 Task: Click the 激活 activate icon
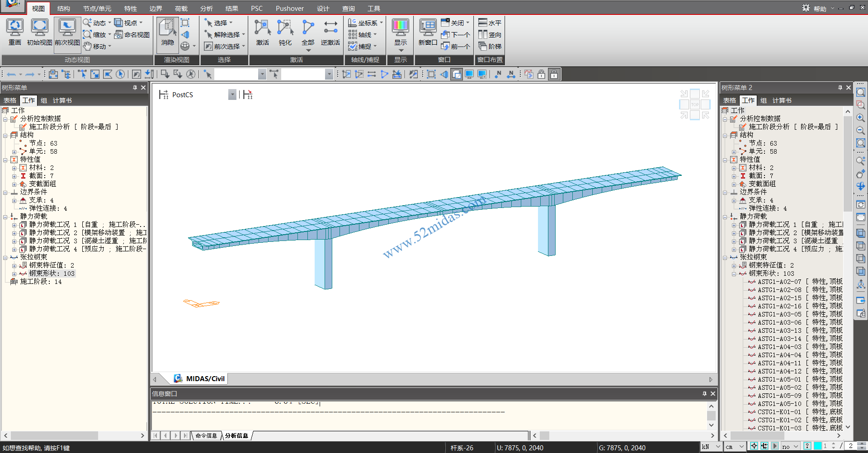click(x=262, y=32)
